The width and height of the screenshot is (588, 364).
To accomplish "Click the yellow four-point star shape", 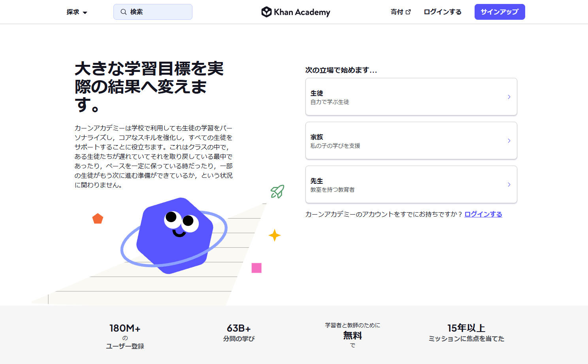I will (x=274, y=235).
